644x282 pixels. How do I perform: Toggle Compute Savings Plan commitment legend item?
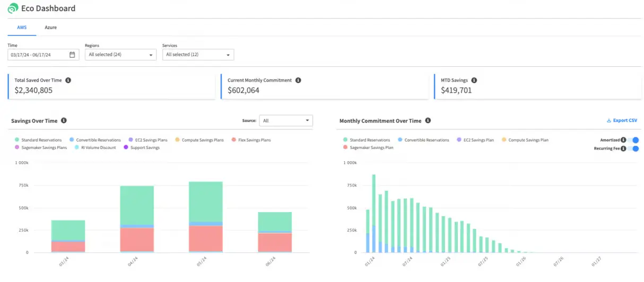pos(525,140)
